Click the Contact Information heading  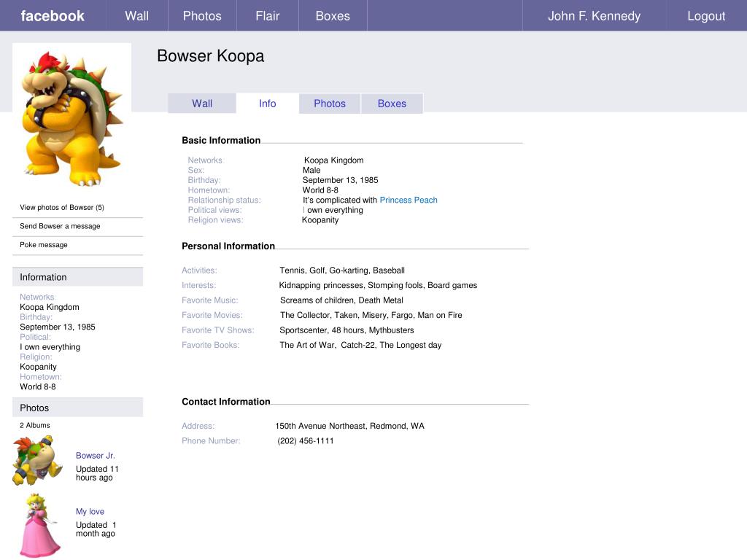tap(226, 402)
